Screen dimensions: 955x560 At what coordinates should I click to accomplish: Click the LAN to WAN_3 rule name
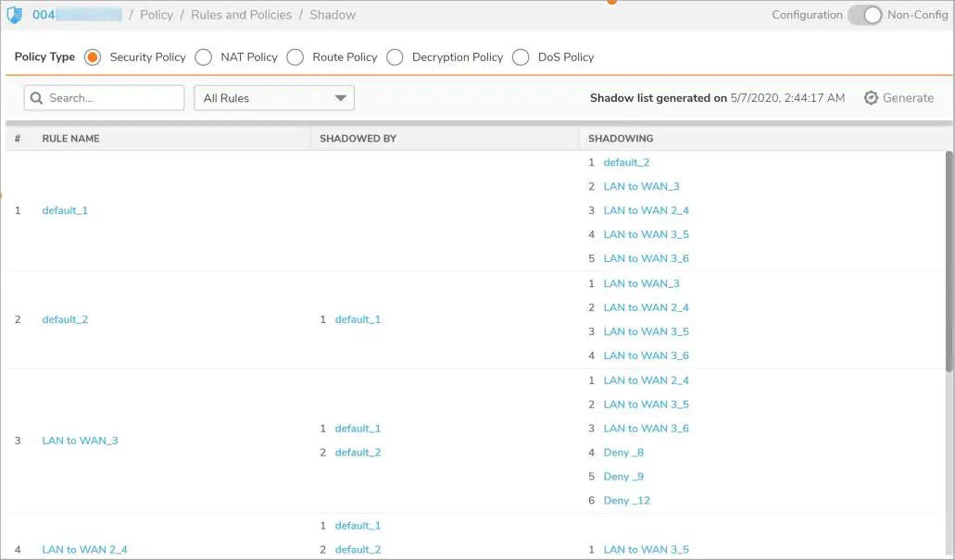tap(80, 441)
